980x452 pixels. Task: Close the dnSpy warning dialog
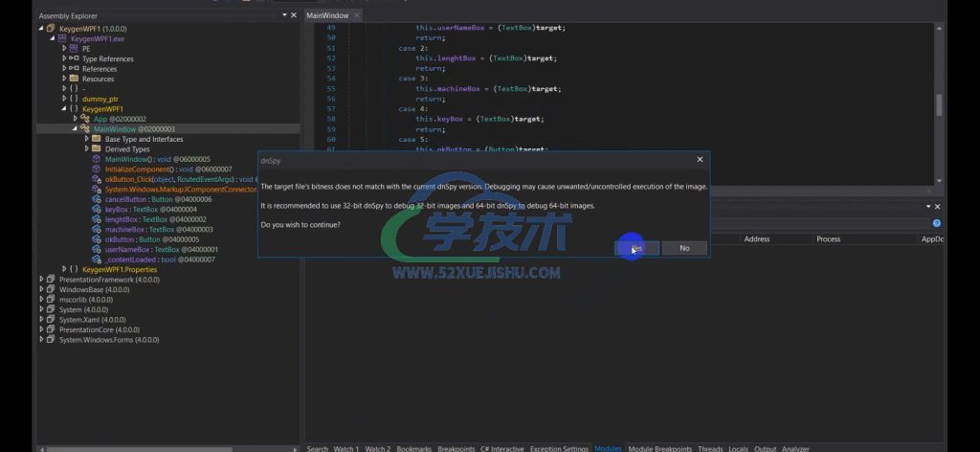click(700, 160)
